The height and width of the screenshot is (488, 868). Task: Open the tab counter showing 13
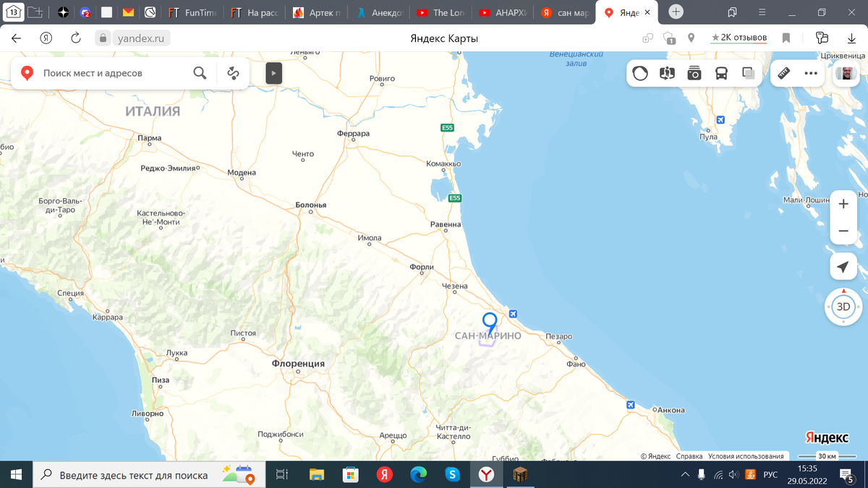13,12
